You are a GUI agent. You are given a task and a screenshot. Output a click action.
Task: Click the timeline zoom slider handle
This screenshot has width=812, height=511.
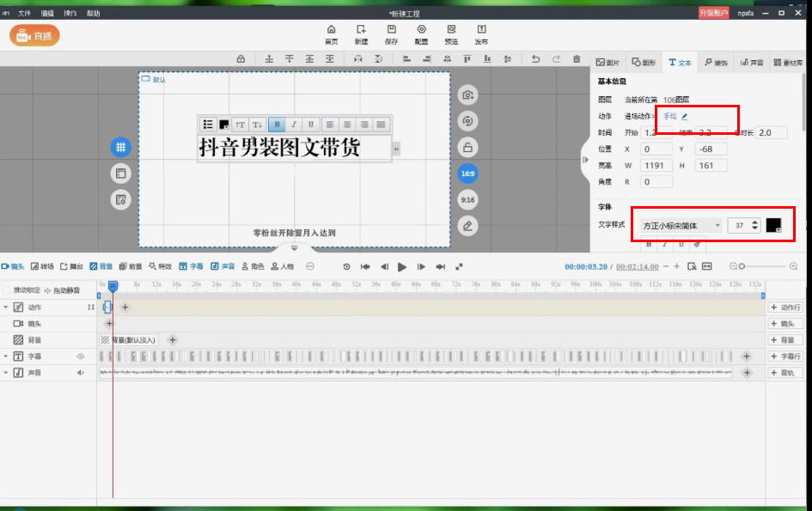(x=742, y=266)
